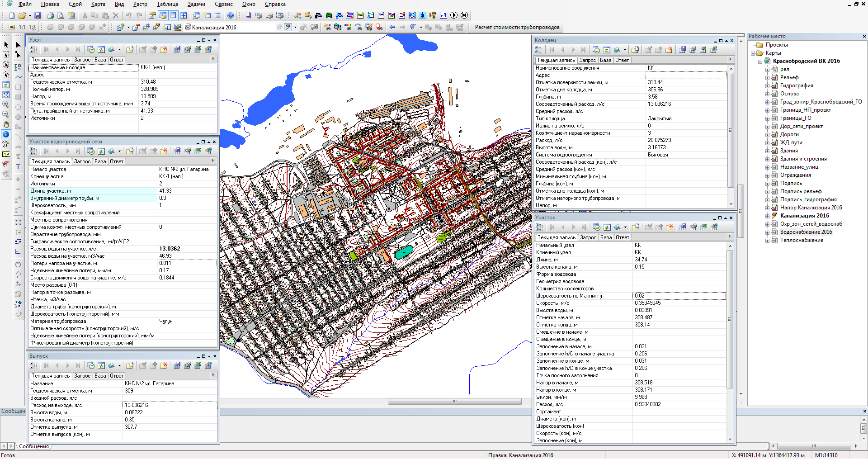Click the blue Help question mark icon

click(x=231, y=15)
